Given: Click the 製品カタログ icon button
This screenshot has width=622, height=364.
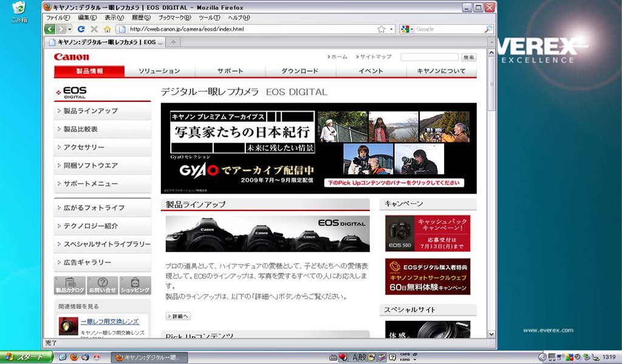Looking at the screenshot, I should pyautogui.click(x=70, y=285).
